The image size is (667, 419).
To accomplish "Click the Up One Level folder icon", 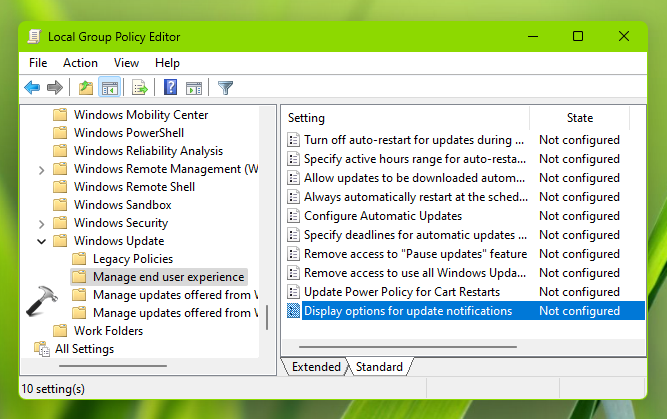I will (86, 88).
